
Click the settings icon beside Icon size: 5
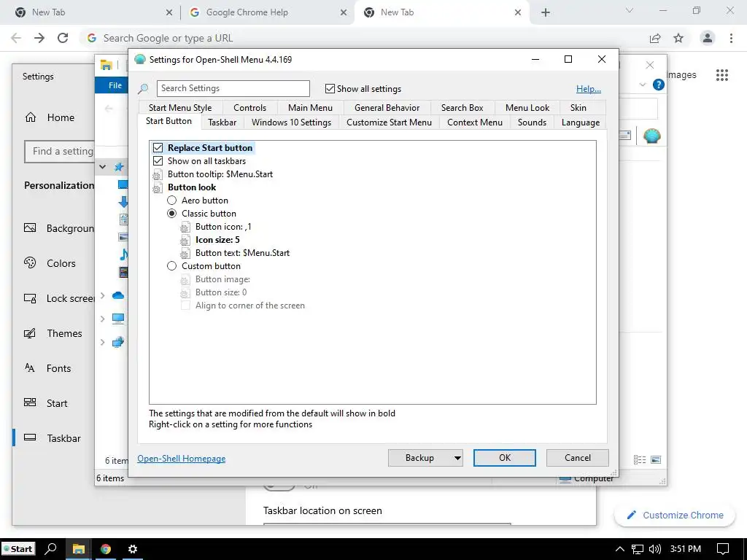(x=185, y=241)
